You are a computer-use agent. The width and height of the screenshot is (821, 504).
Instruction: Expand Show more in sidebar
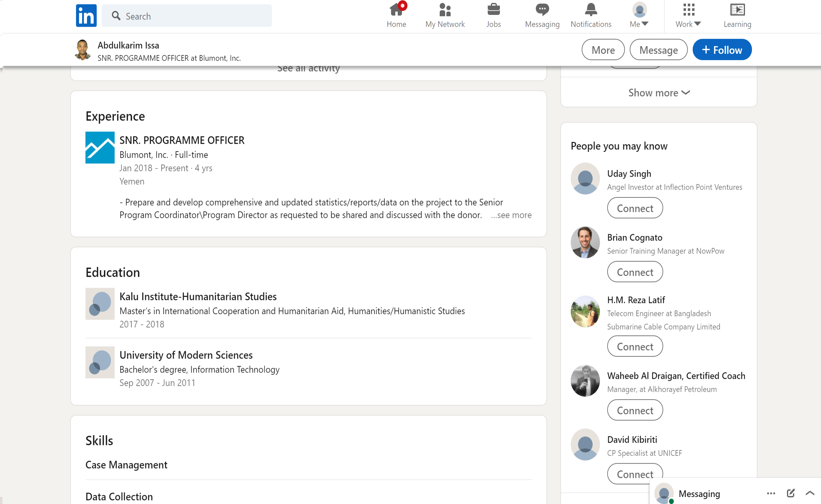pos(659,93)
